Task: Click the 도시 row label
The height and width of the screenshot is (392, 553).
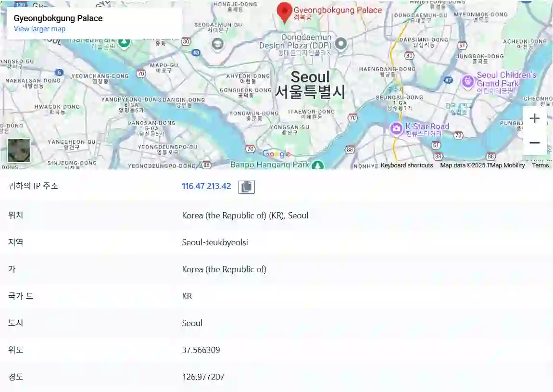Action: tap(15, 323)
